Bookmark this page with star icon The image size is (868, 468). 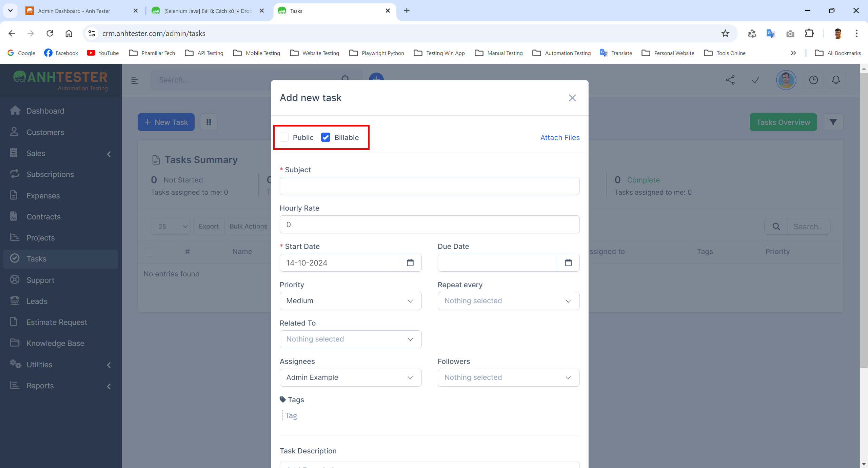coord(725,33)
